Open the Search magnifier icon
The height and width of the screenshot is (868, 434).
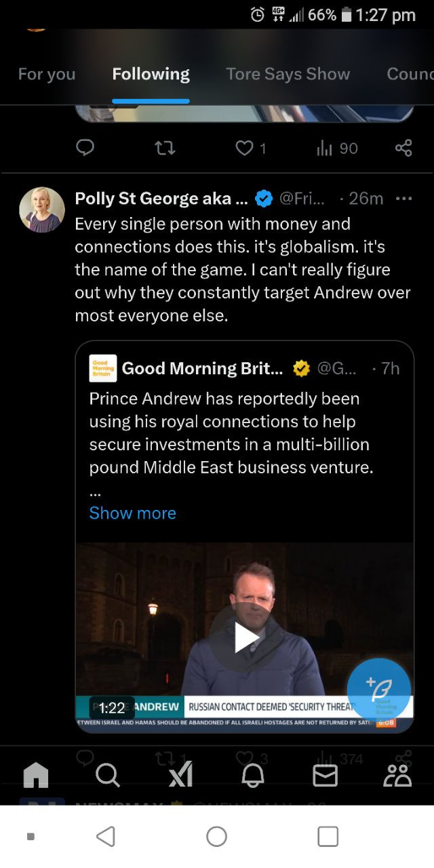coord(108,774)
